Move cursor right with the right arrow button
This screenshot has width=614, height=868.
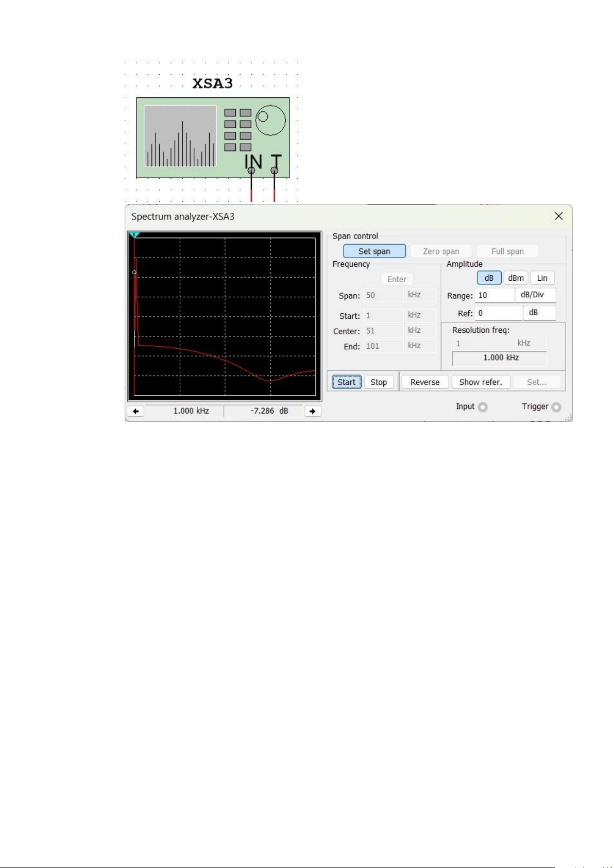tap(313, 411)
